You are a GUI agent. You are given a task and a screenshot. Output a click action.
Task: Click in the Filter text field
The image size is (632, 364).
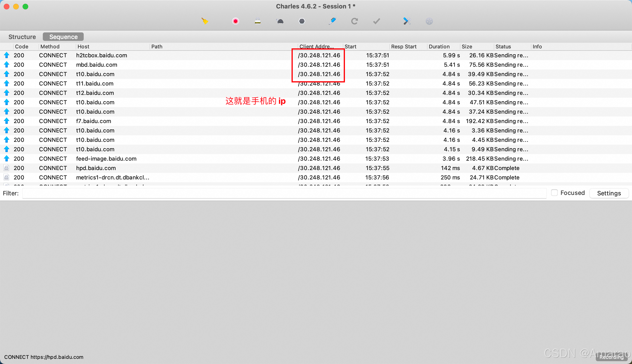click(284, 193)
